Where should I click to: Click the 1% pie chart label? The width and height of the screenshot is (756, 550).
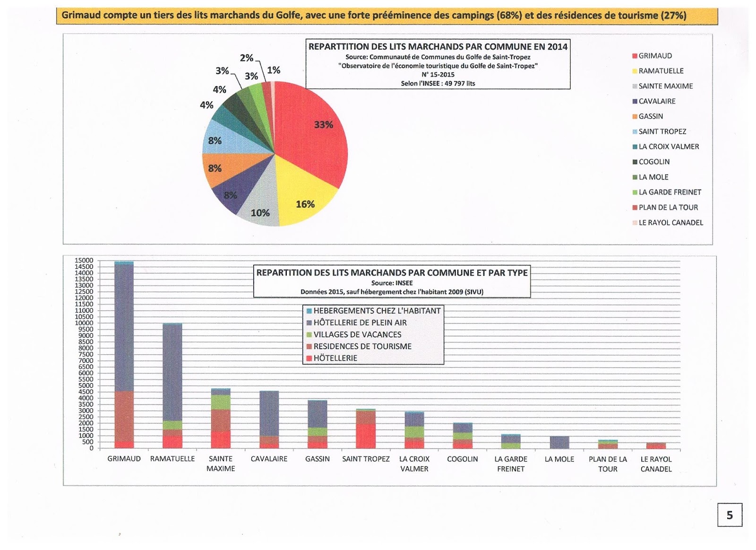click(x=274, y=70)
